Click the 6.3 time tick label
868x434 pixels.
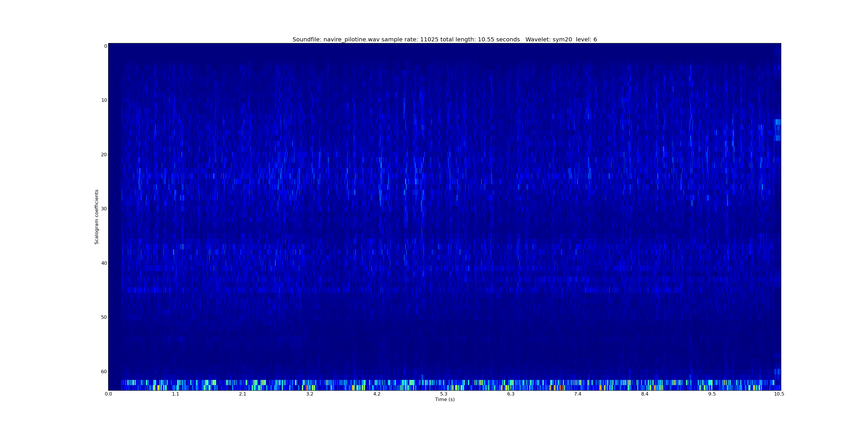(x=510, y=394)
